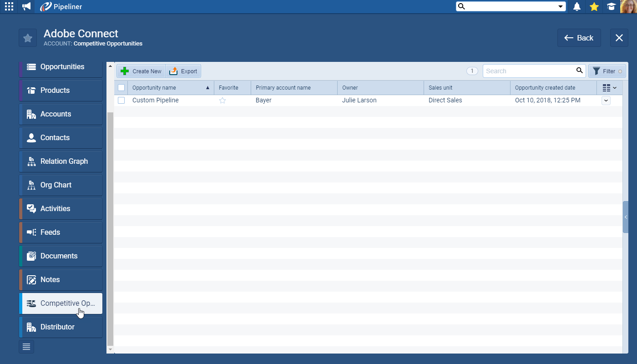Viewport: 637px width, 364px height.
Task: Open the column settings dropdown
Action: click(x=610, y=87)
